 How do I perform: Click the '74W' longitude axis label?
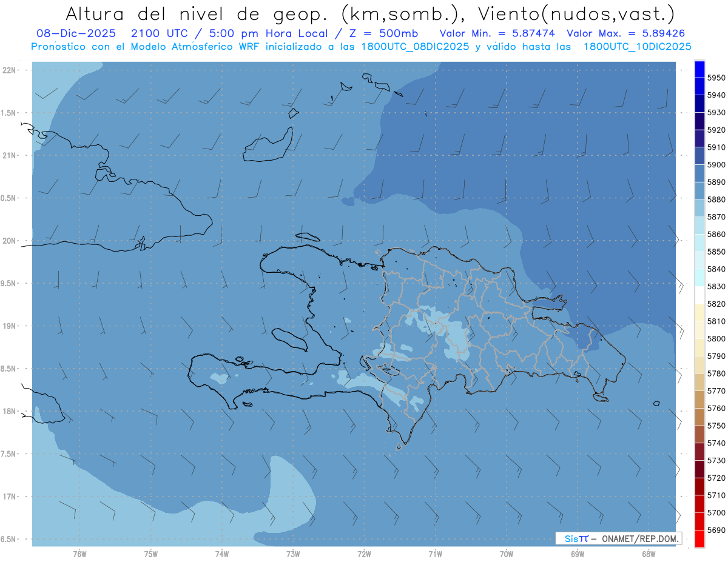[222, 554]
